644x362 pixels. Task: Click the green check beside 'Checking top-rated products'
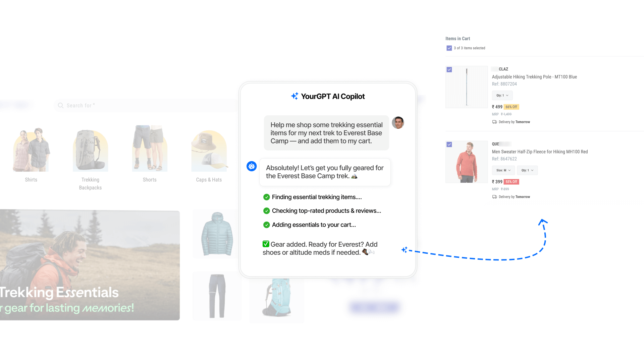coord(267,211)
